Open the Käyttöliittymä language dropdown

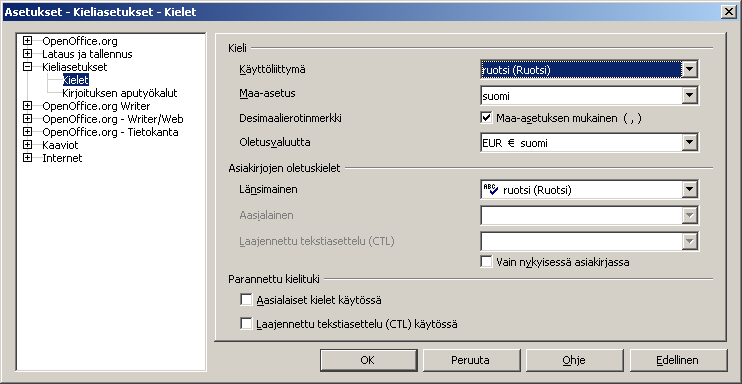click(x=690, y=70)
